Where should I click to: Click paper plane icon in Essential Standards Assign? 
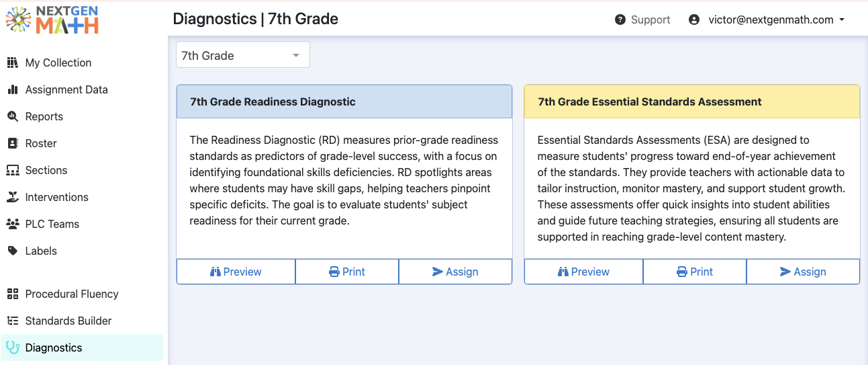(x=785, y=272)
